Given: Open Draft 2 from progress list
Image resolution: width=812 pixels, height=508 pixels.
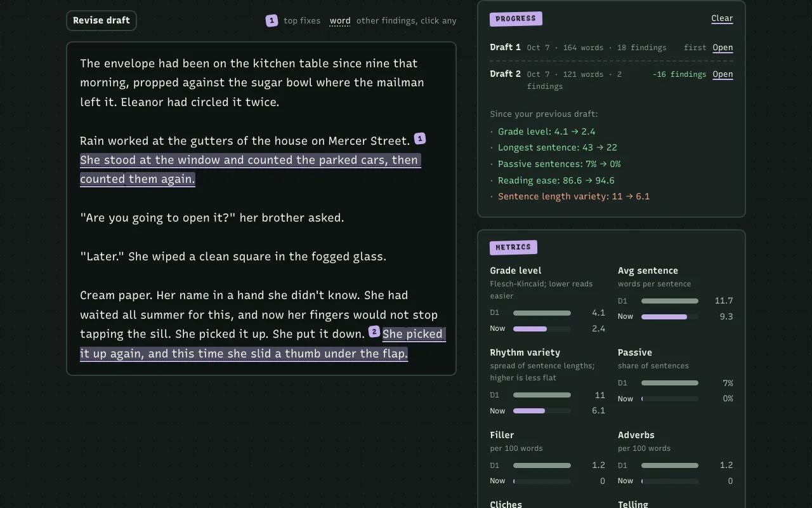Looking at the screenshot, I should (723, 74).
